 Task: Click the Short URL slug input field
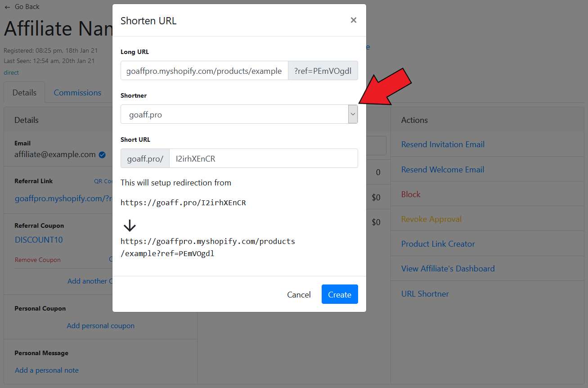coord(264,158)
